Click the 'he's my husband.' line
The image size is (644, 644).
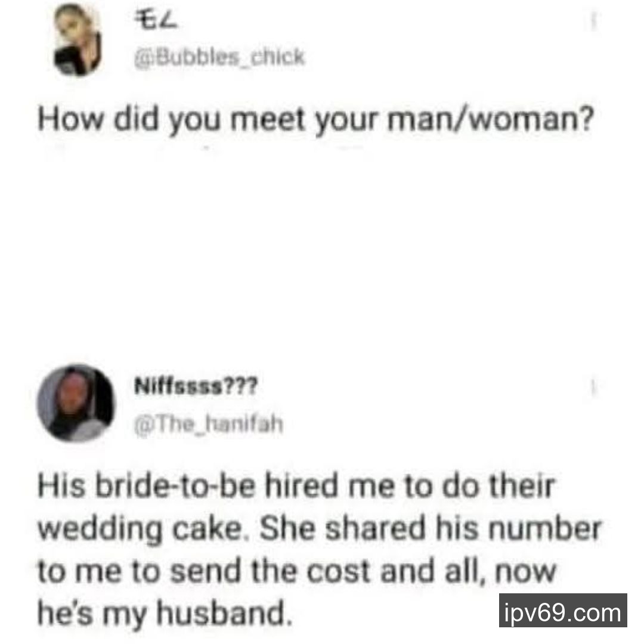click(165, 614)
